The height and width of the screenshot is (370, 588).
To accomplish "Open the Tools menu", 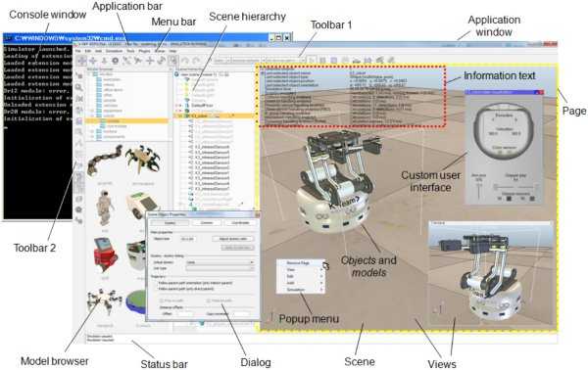I will [x=130, y=51].
